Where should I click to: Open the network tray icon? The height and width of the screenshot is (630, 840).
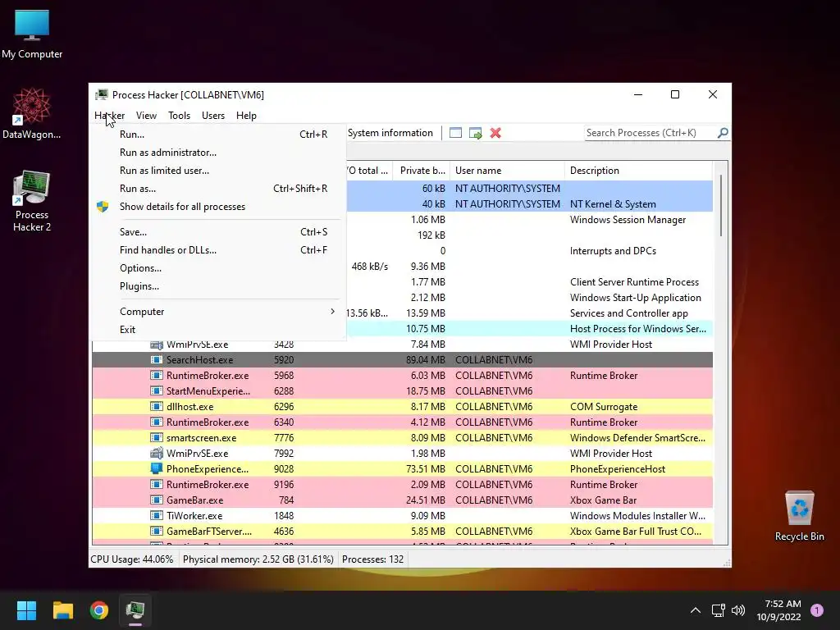click(718, 610)
